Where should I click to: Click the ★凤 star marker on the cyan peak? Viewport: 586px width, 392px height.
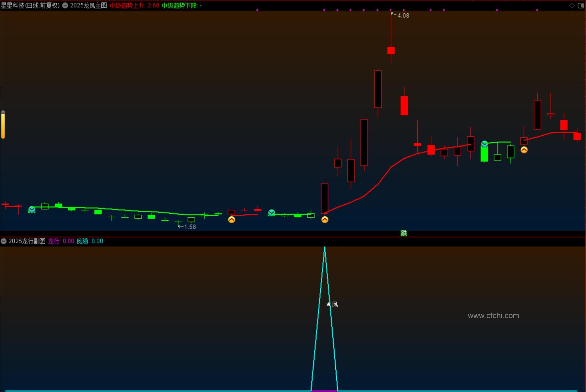[332, 304]
